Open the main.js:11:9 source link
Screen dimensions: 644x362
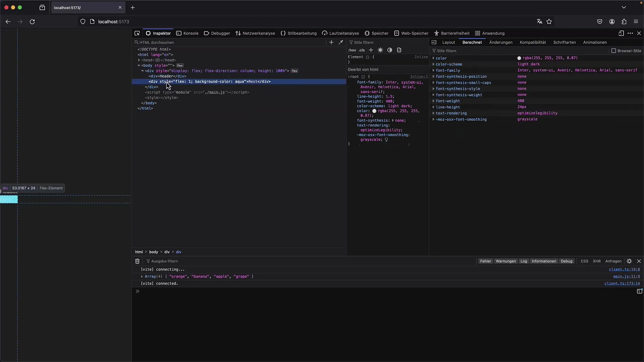(626, 277)
